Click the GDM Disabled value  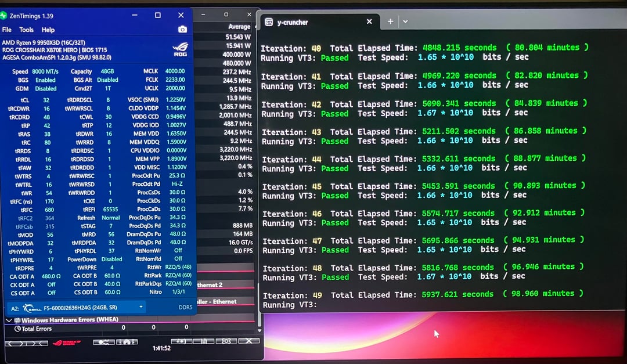[x=46, y=89]
